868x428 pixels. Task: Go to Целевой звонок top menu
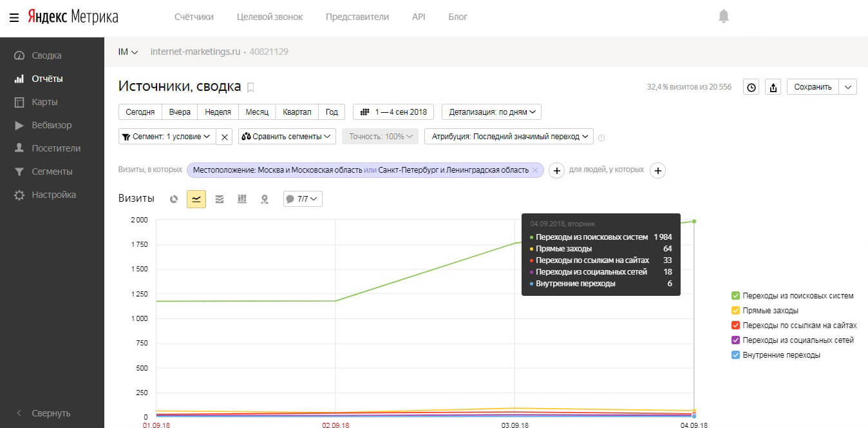(269, 17)
